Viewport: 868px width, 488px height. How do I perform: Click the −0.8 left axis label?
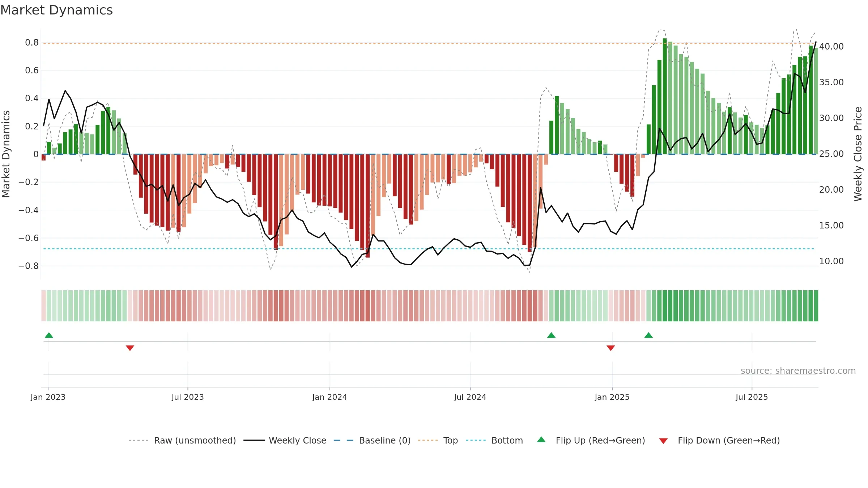[x=29, y=266]
